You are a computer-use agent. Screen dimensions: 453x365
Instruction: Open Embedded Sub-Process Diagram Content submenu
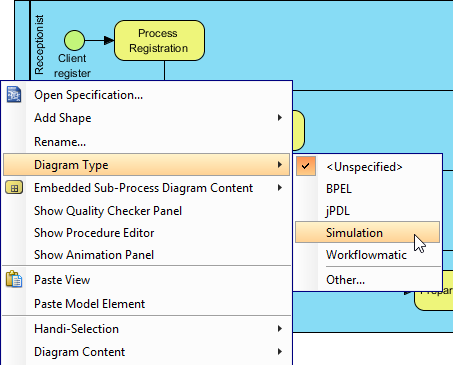[147, 188]
